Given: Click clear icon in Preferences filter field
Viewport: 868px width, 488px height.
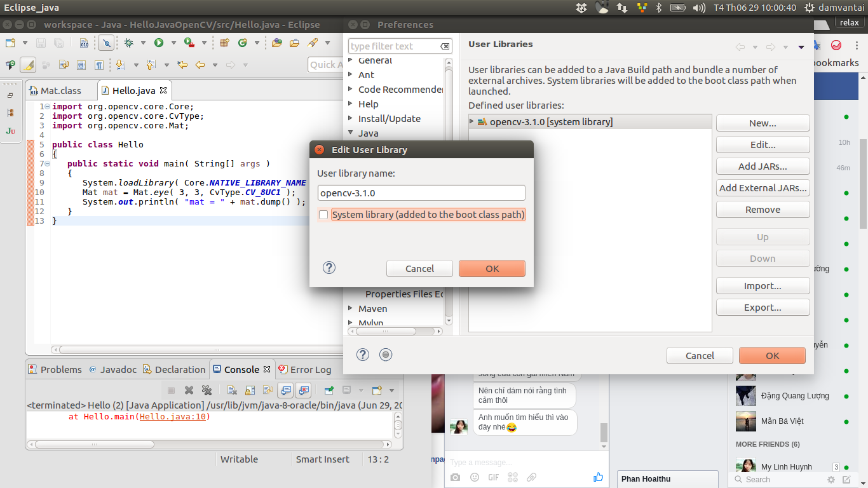Looking at the screenshot, I should [445, 46].
